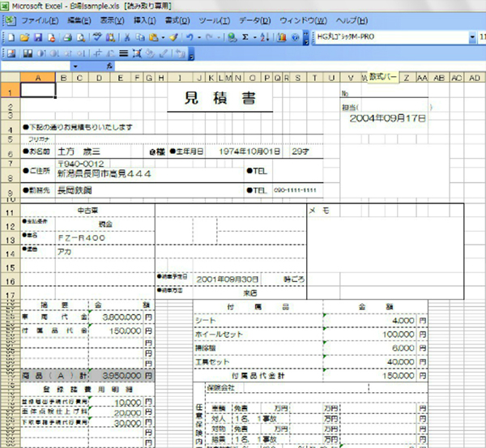Open the HG丸ゴシックM-PRO font dropdown

(x=472, y=37)
